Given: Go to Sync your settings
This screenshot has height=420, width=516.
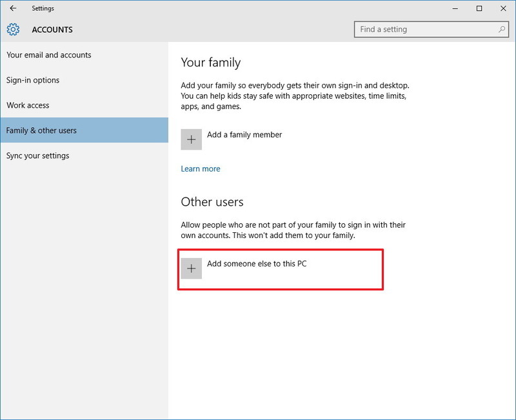Looking at the screenshot, I should click(x=84, y=155).
